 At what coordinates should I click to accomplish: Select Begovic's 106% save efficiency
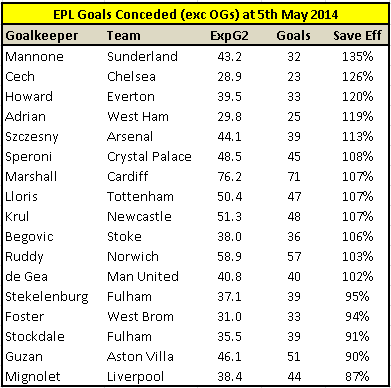357,237
